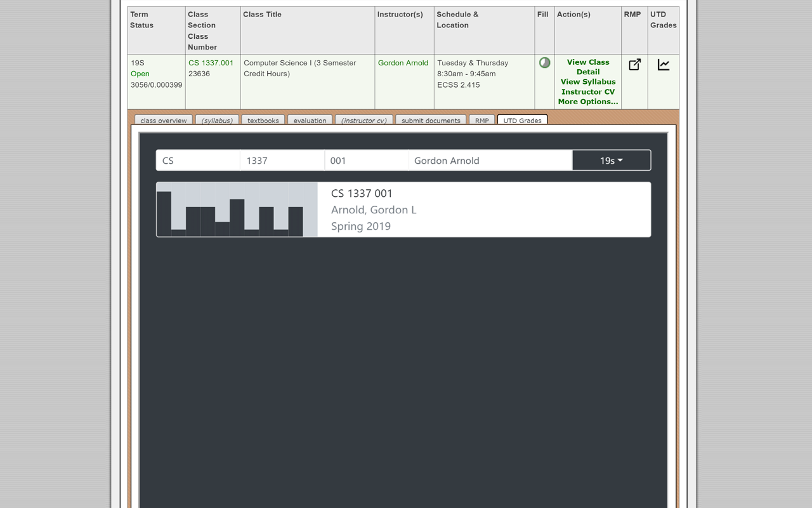Select the UTD Grades tab
This screenshot has width=812, height=508.
click(522, 120)
